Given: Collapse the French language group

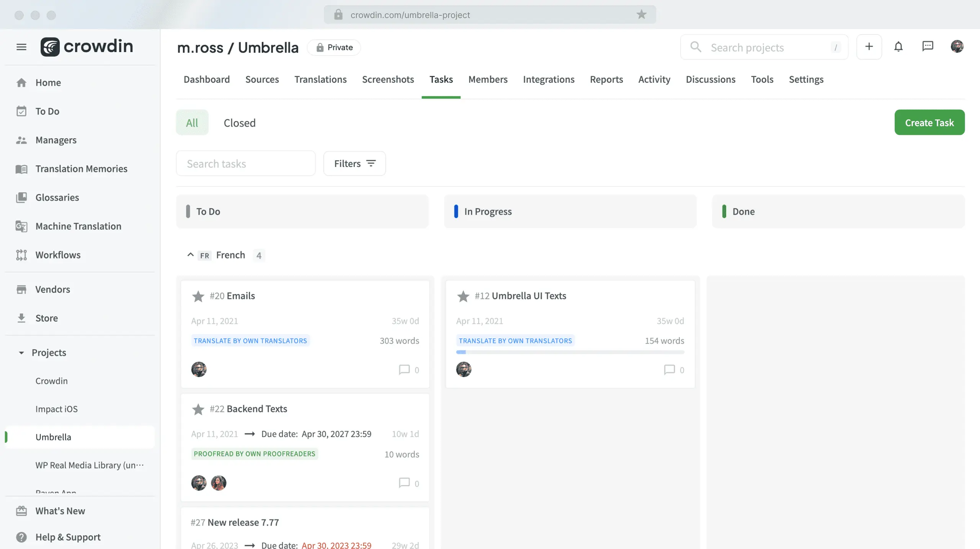Looking at the screenshot, I should point(191,255).
